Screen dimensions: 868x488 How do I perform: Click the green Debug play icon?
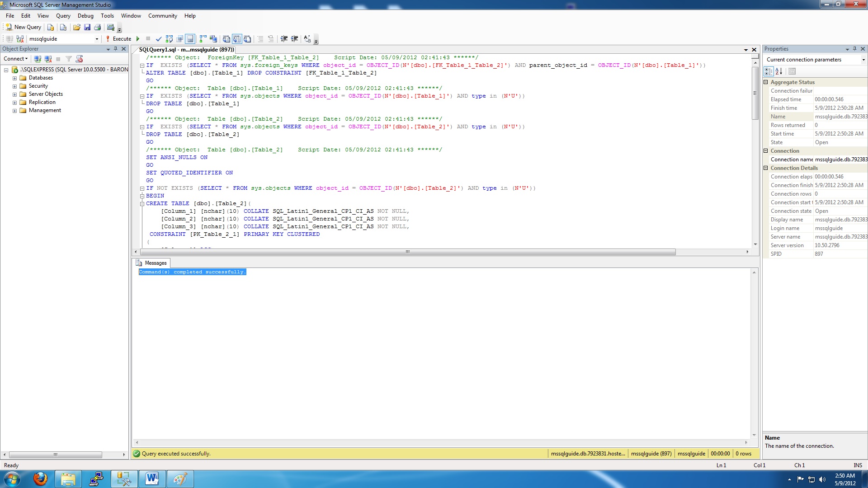(x=138, y=39)
